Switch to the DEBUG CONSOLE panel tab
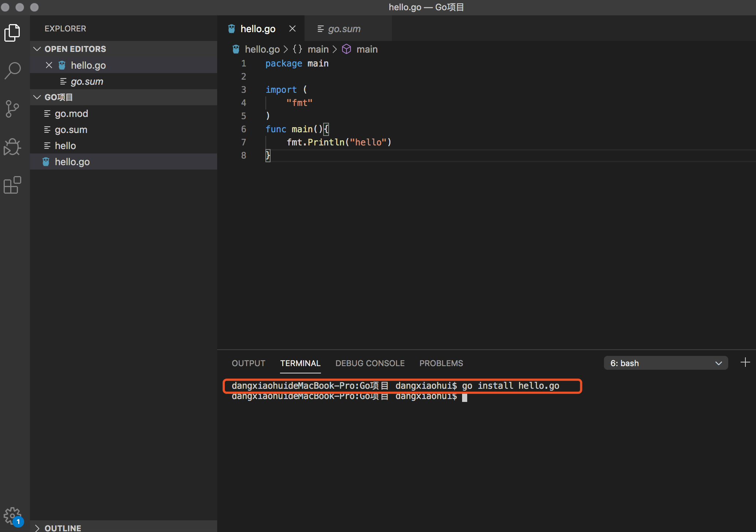The height and width of the screenshot is (532, 756). coord(370,363)
